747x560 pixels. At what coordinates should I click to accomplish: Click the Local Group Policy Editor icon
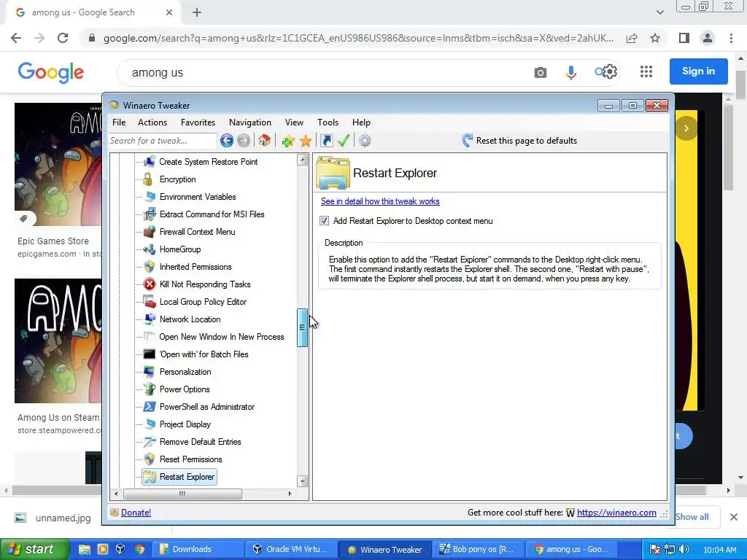[x=150, y=302]
